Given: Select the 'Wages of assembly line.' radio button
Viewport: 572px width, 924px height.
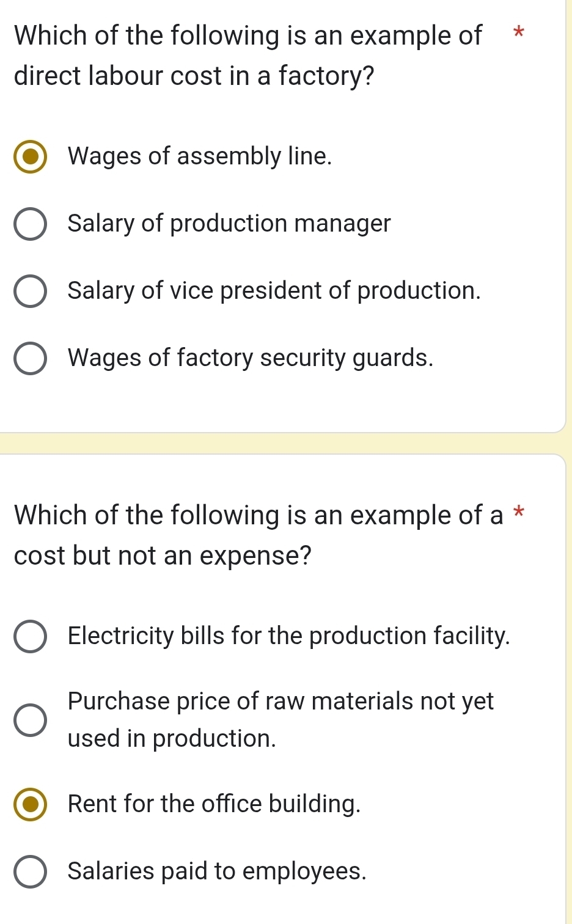Looking at the screenshot, I should tap(30, 157).
